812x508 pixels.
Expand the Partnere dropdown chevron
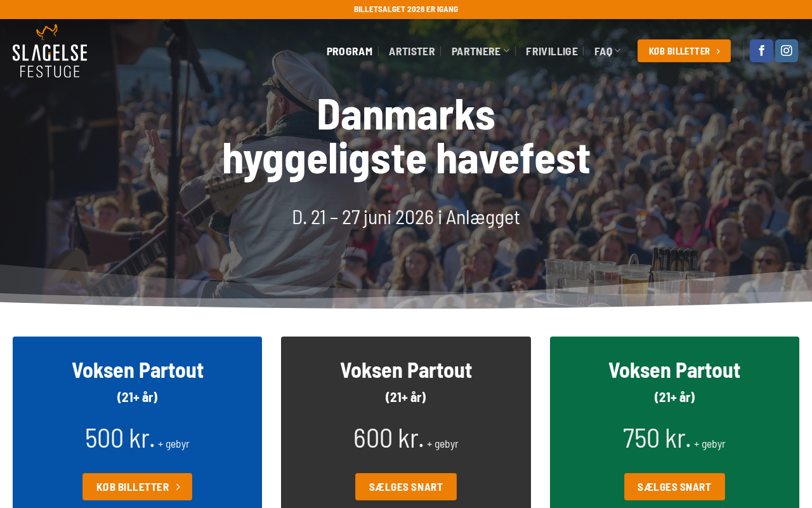point(506,51)
